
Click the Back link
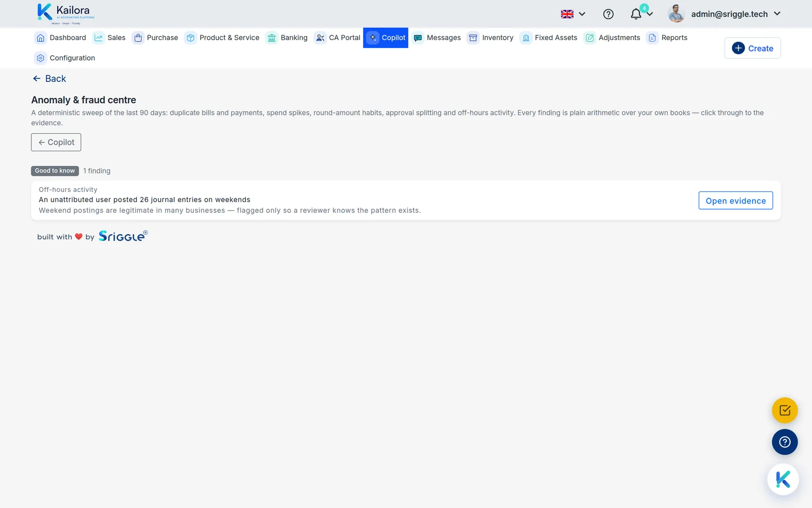(x=49, y=79)
